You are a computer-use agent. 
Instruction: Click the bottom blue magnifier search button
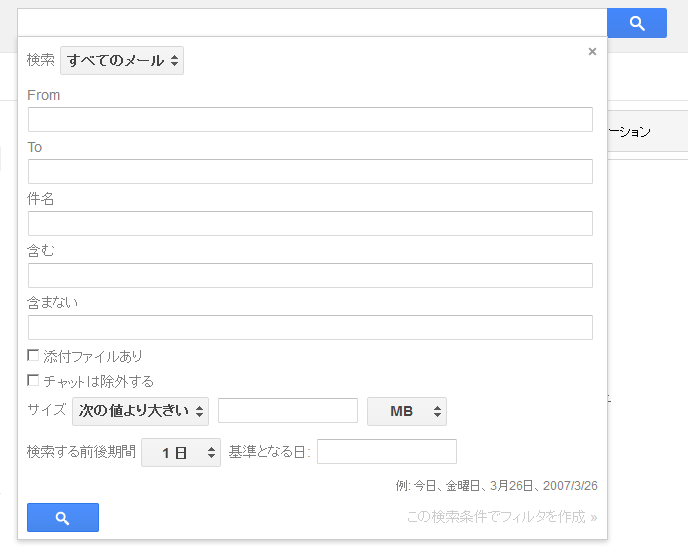(62, 517)
